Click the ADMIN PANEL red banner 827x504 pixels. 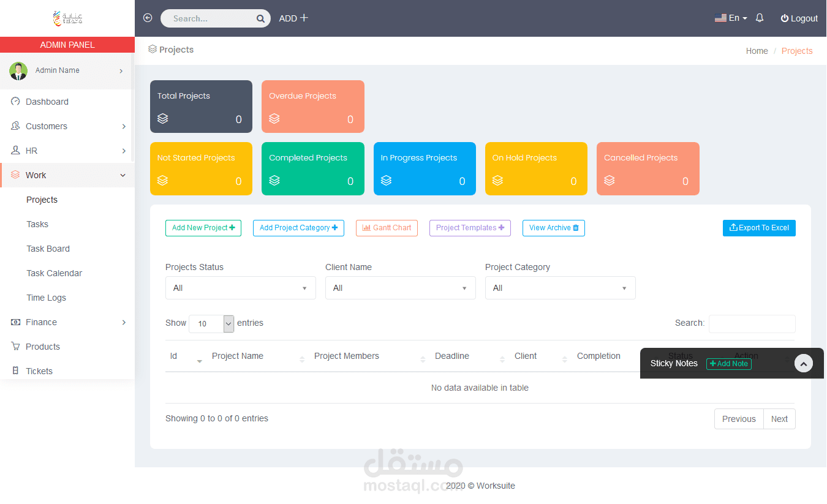click(67, 45)
